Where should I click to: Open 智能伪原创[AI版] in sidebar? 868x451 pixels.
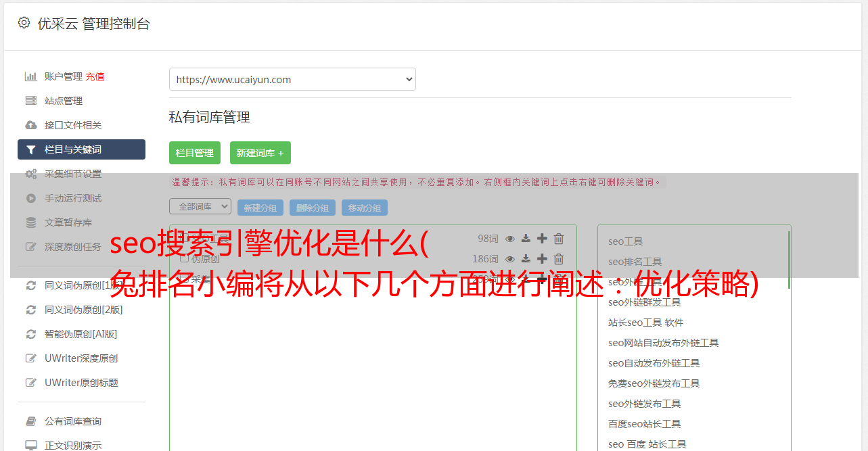pos(81,333)
